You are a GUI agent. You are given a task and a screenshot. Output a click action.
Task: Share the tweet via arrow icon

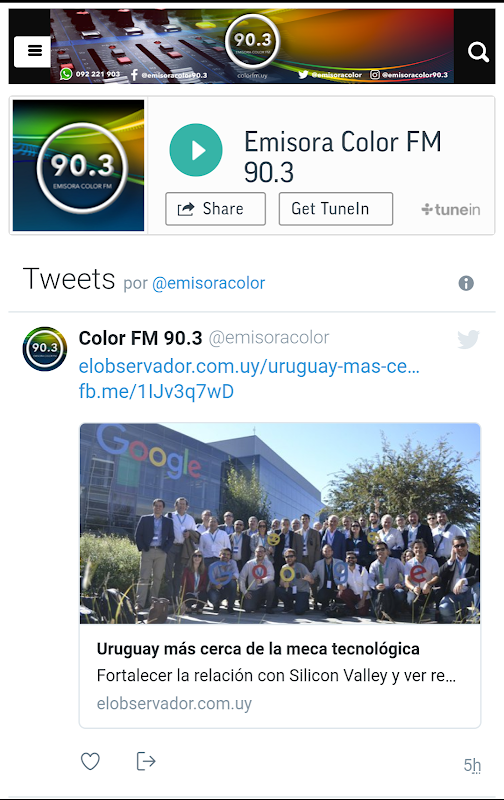click(146, 761)
